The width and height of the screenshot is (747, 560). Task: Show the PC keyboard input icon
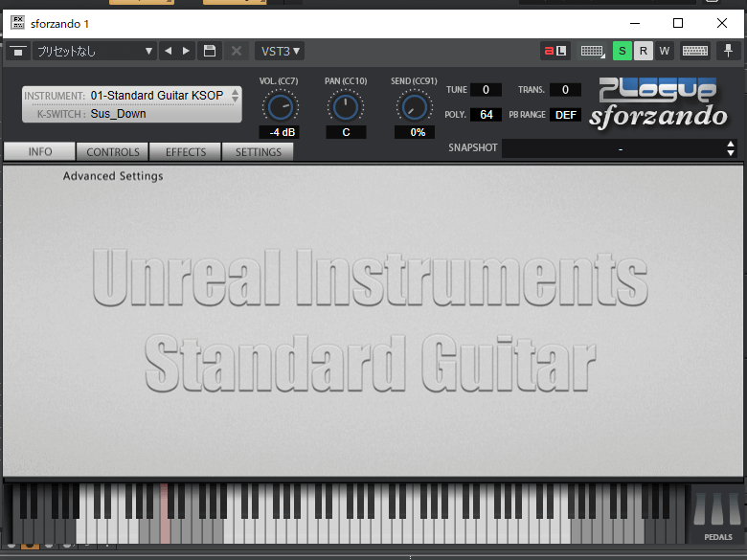pyautogui.click(x=695, y=51)
